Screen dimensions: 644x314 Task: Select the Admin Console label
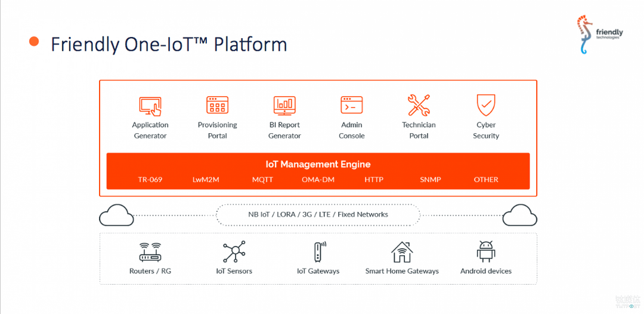point(352,130)
